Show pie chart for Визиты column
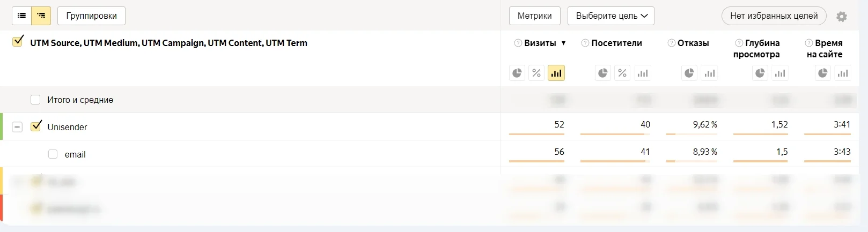The height and width of the screenshot is (232, 868). pos(517,73)
